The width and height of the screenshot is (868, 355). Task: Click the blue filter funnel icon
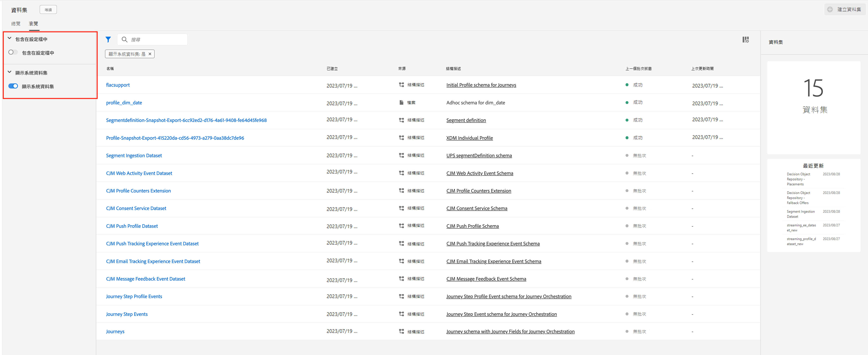(x=108, y=40)
